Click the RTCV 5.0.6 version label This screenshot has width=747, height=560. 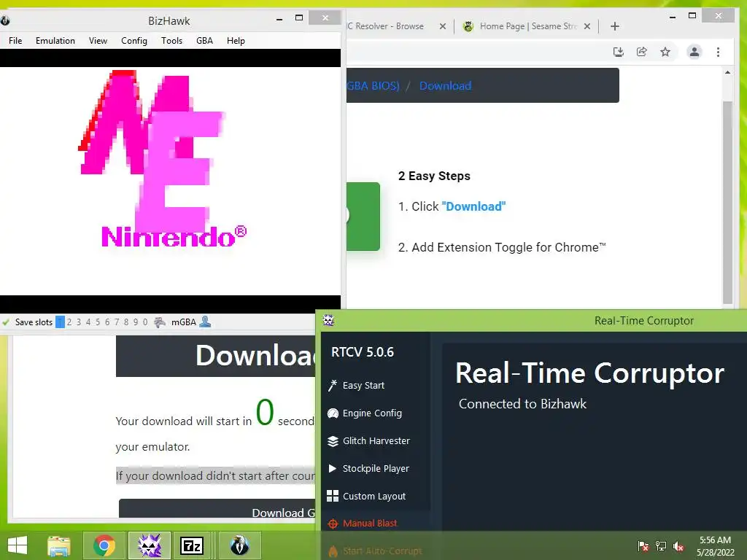click(363, 352)
